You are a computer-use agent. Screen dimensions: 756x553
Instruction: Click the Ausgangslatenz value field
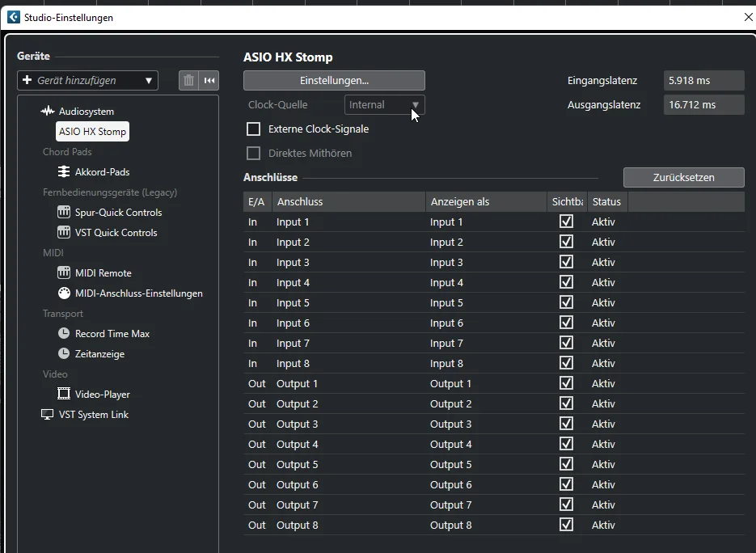704,104
